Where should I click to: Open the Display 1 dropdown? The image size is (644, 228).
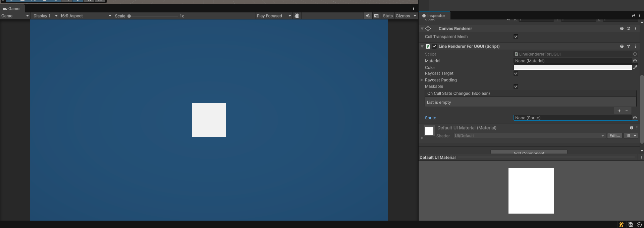(x=45, y=16)
